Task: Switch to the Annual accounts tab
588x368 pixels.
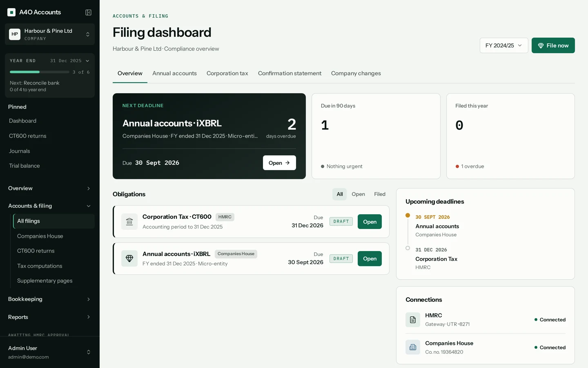Action: point(174,74)
